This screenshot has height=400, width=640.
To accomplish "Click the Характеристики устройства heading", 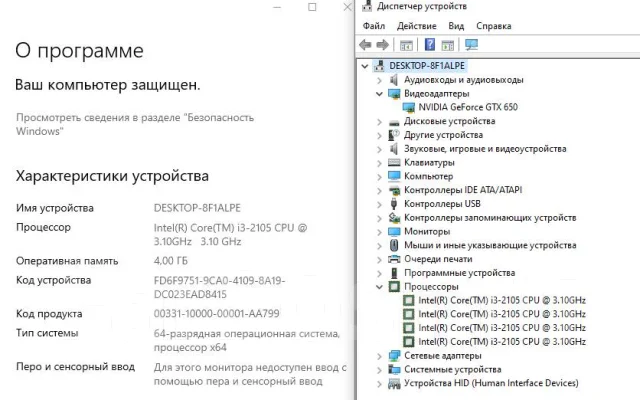I will click(x=112, y=176).
